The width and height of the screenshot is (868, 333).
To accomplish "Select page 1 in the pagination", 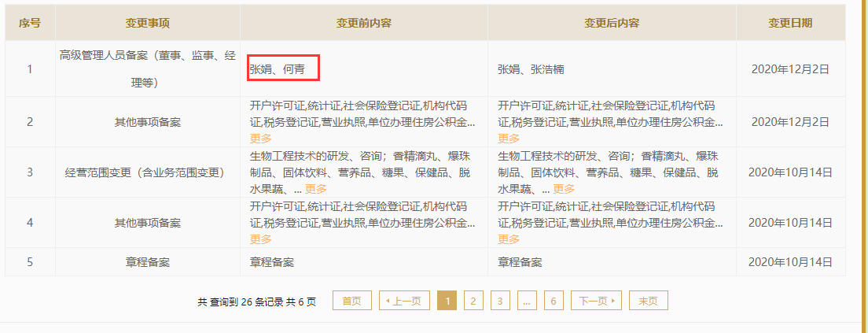I will click(447, 301).
